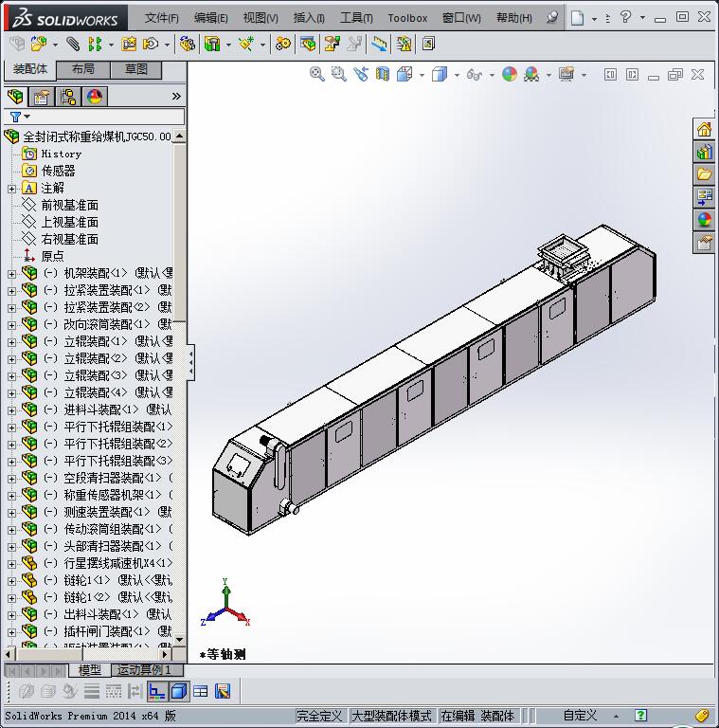This screenshot has width=719, height=728.
Task: Click the feature tree scroll down arrow
Action: [x=180, y=639]
